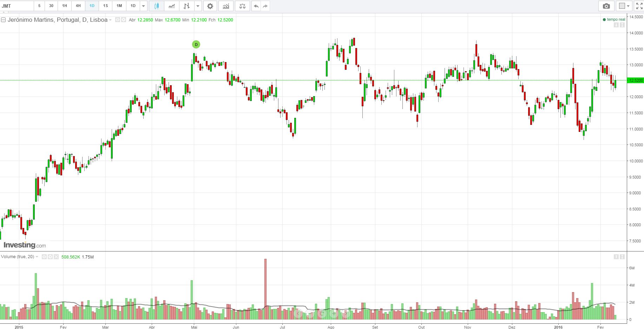
Task: Click the Dez label on time axis
Action: tap(512, 327)
